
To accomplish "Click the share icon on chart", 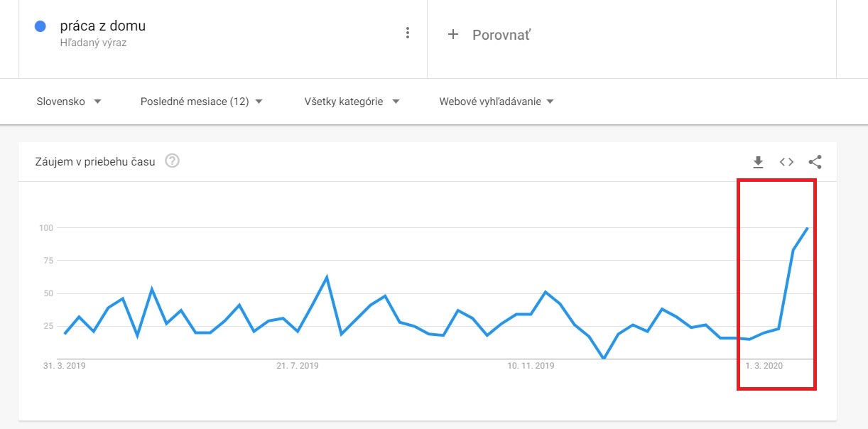I will [815, 162].
